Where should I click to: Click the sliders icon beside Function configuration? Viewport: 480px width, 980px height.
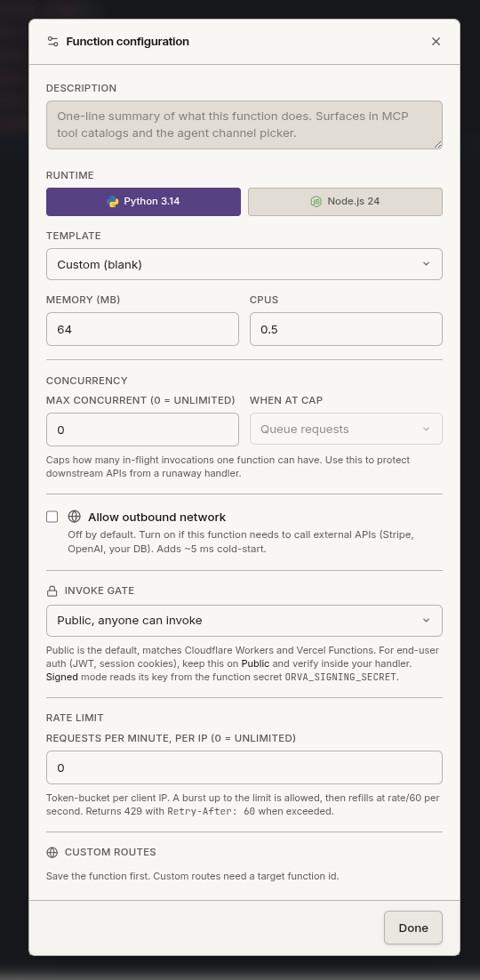(x=53, y=41)
